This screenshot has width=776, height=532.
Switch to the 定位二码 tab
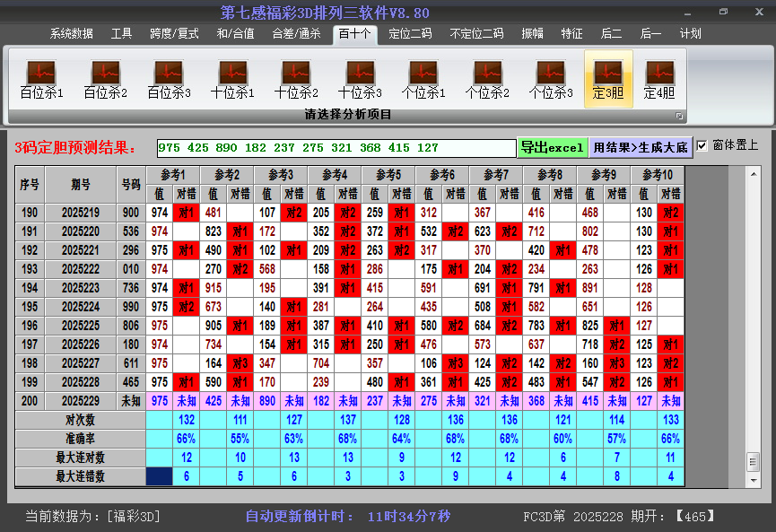[410, 34]
